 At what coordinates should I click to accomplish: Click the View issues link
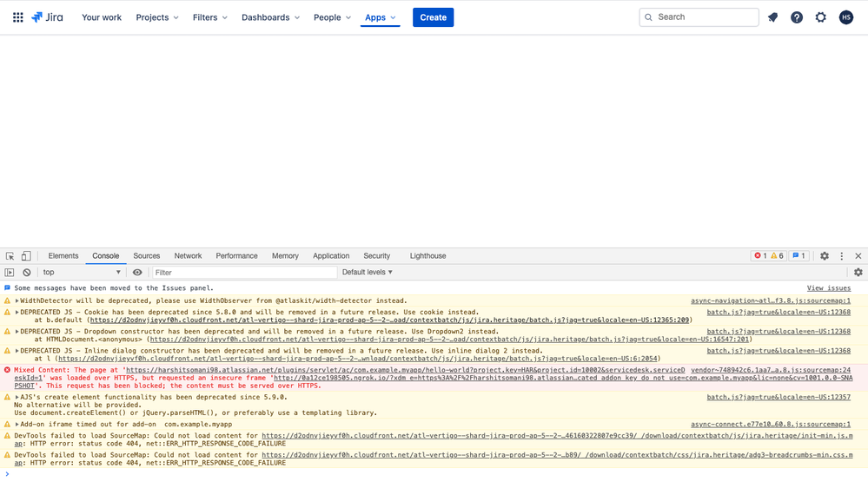coord(829,288)
